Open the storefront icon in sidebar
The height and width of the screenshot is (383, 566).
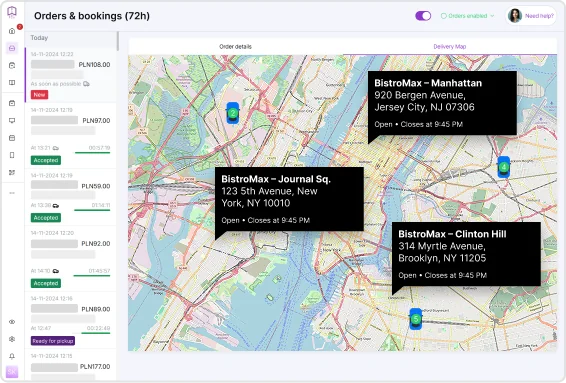[x=12, y=138]
